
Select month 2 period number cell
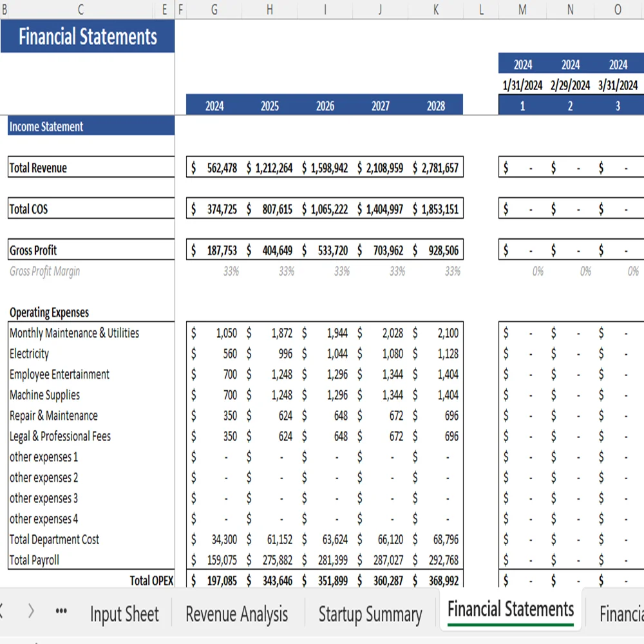coord(570,106)
